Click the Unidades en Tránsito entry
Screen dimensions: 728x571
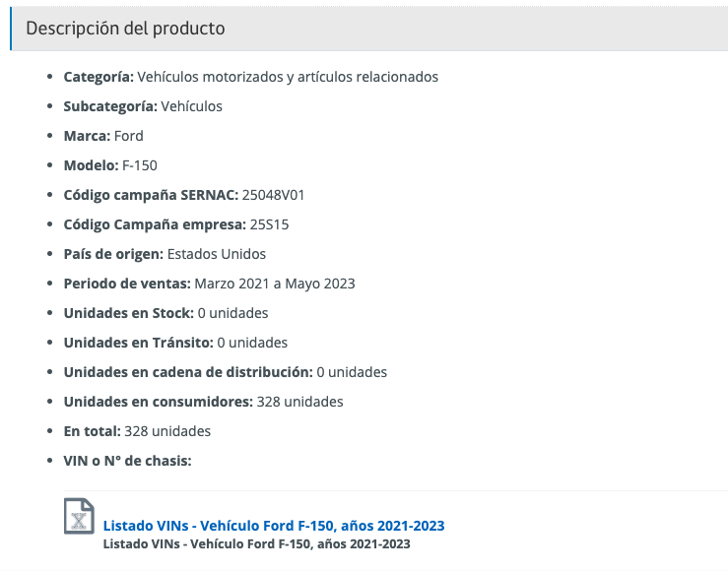coord(175,343)
